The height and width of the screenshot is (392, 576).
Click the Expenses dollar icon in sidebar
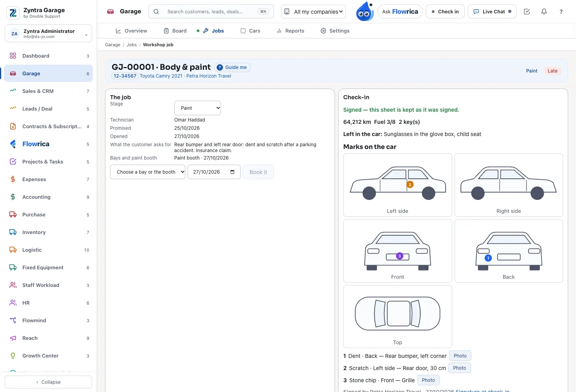(13, 179)
